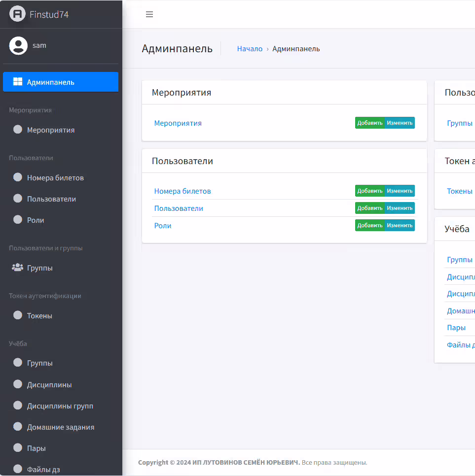
Task: Click the Пользователи card title
Action: tap(183, 161)
